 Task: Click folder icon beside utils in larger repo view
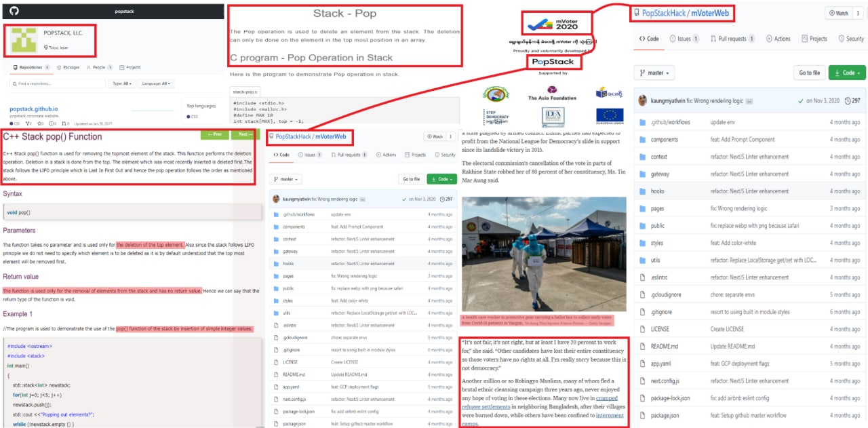click(x=644, y=260)
